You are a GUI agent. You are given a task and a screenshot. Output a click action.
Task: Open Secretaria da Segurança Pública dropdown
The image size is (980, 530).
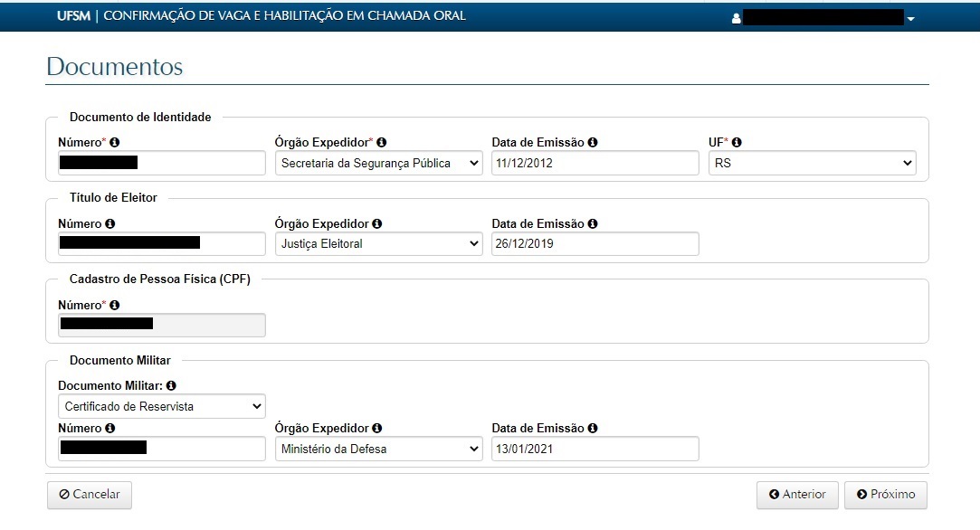[x=378, y=163]
